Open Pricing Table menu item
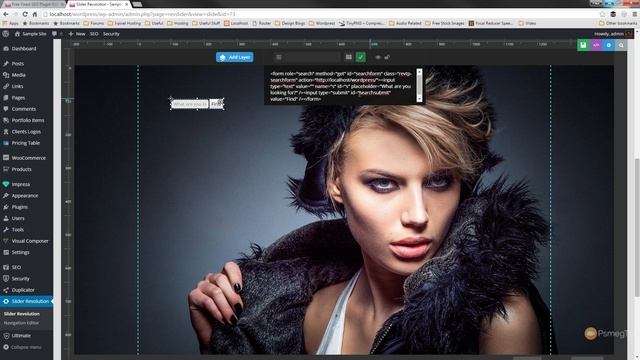640x360 pixels. [x=27, y=143]
